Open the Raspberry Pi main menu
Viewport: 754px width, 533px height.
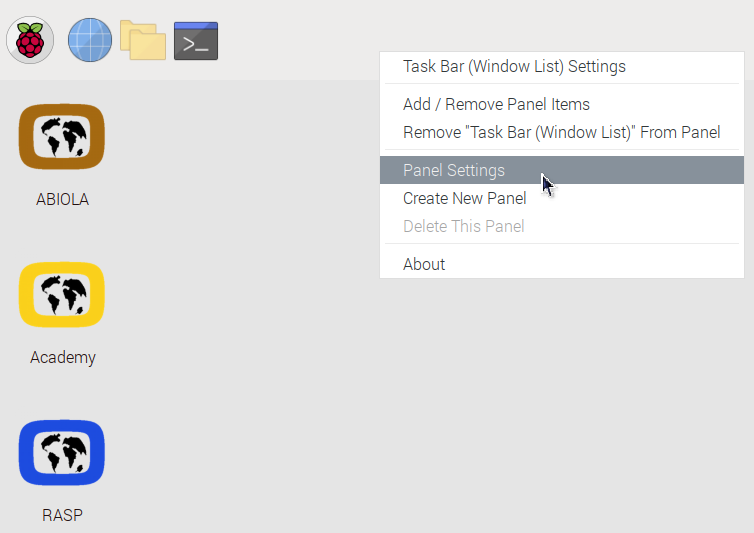[x=30, y=40]
